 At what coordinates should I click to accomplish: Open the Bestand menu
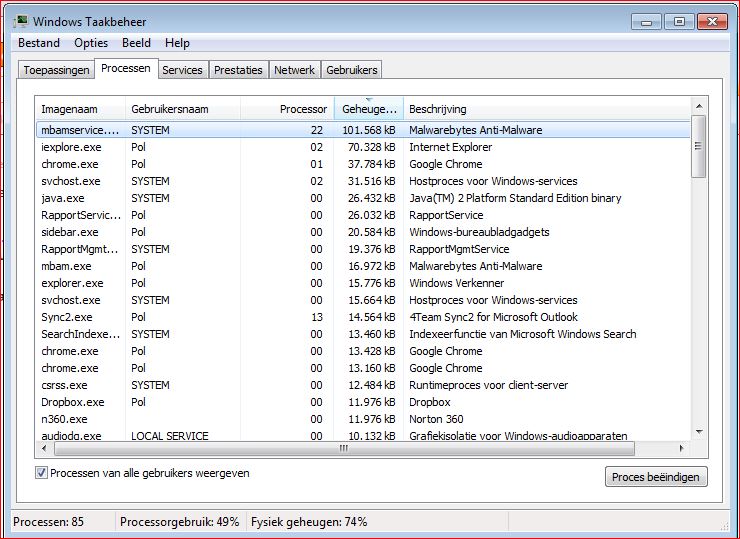(x=39, y=43)
